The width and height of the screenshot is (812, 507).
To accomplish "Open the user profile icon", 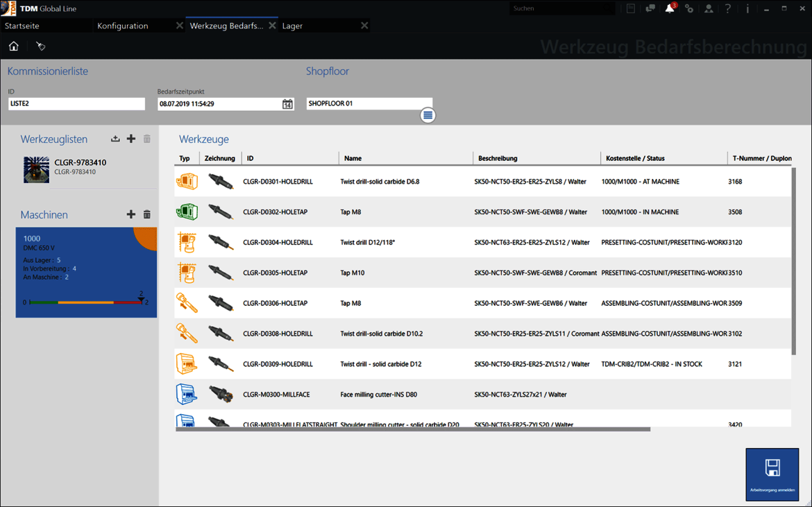I will (709, 8).
